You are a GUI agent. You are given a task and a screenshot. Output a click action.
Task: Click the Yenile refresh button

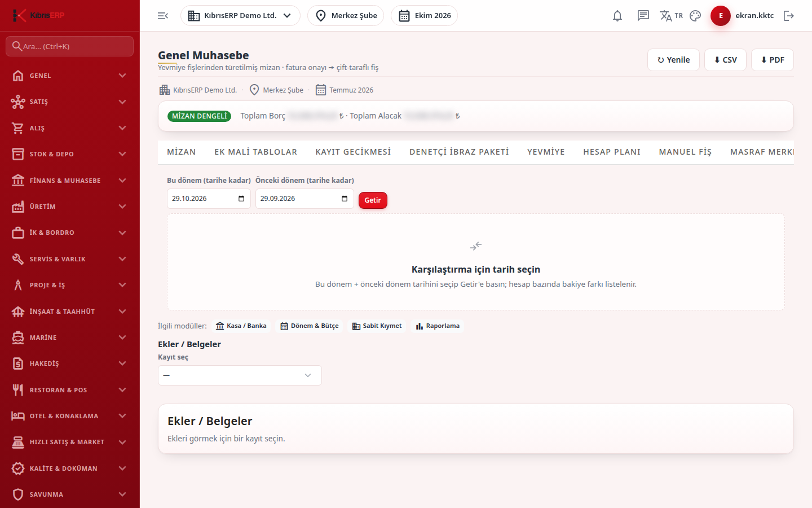[673, 60]
